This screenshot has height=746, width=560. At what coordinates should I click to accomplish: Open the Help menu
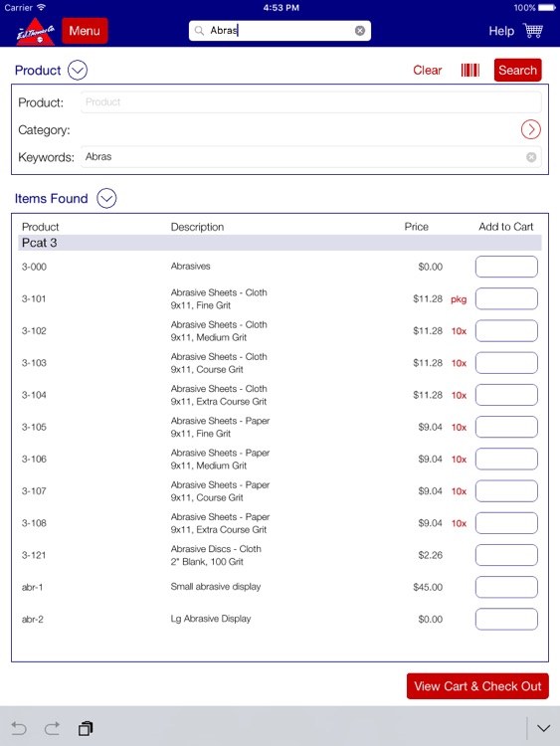pos(501,31)
